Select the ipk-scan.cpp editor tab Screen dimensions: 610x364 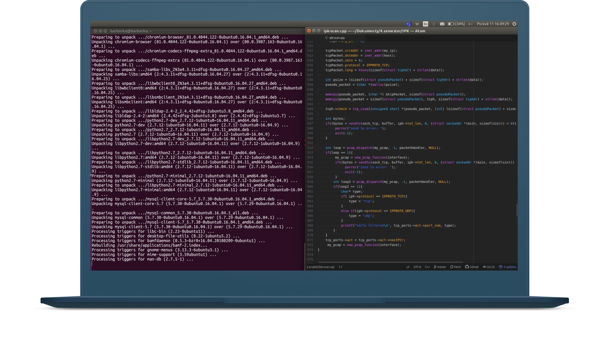tap(337, 38)
